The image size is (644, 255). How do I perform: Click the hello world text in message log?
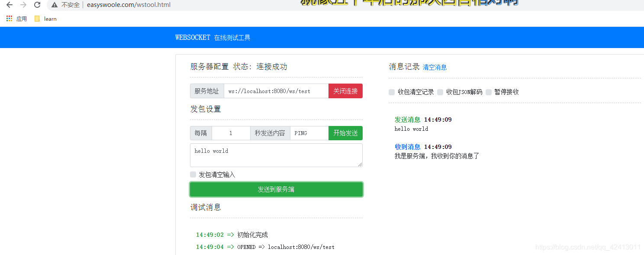411,129
